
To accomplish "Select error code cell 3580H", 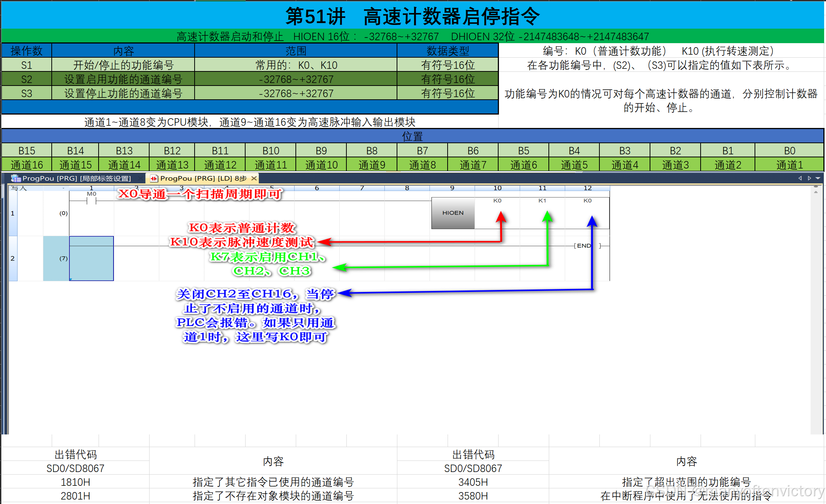I will tap(473, 496).
